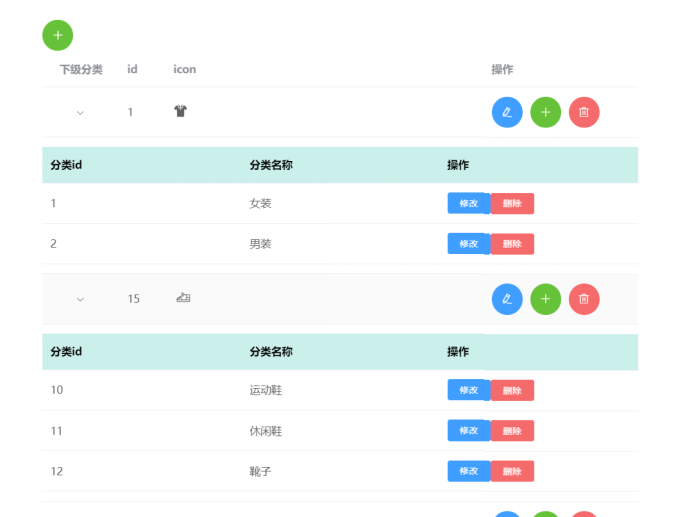Click the green add category button at top
This screenshot has width=692, height=517.
tap(57, 35)
